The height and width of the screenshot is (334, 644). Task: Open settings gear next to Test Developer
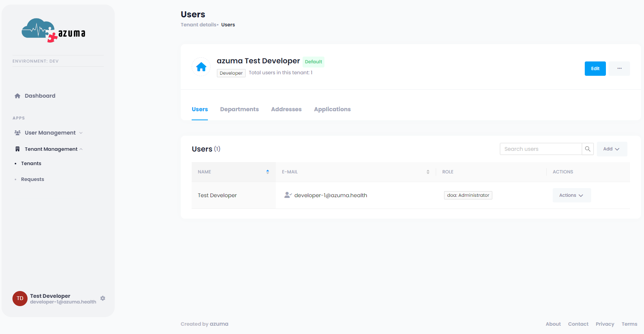(103, 298)
